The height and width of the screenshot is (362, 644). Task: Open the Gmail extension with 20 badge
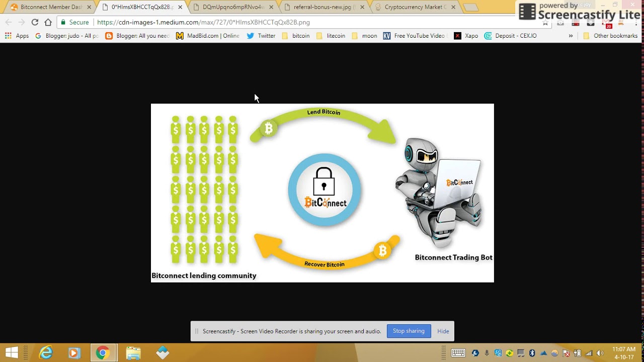pos(606,23)
